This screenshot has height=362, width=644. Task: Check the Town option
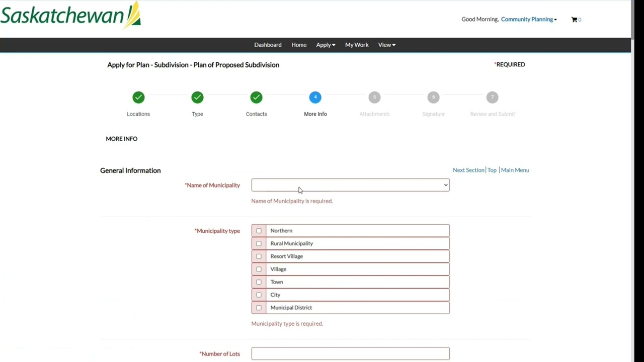click(259, 282)
